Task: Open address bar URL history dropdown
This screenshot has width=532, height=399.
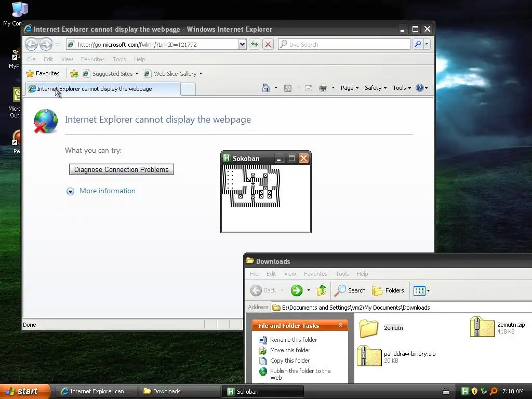Action: coord(242,45)
